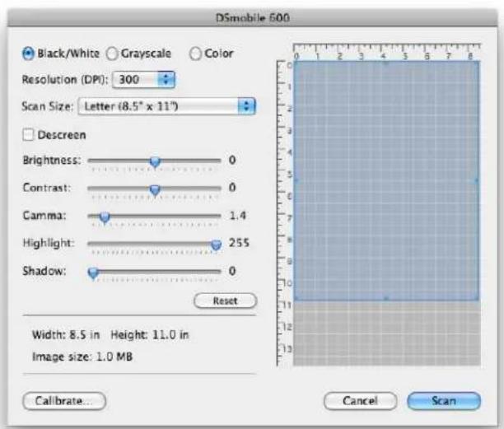Image resolution: width=504 pixels, height=429 pixels.
Task: Click the Brightness value 0
Action: pyautogui.click(x=232, y=160)
